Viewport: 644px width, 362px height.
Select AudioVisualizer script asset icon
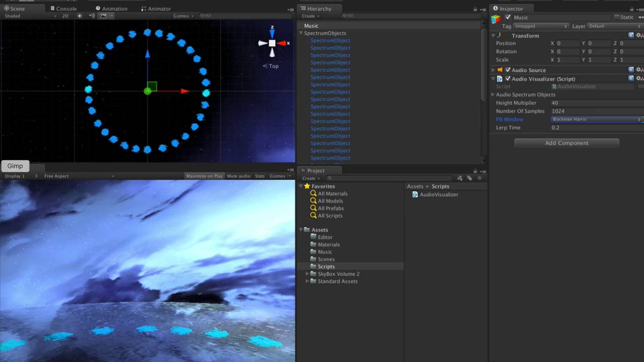click(x=415, y=195)
